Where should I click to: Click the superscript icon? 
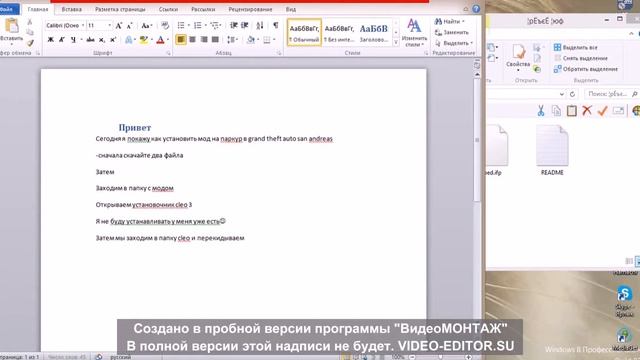(x=113, y=40)
